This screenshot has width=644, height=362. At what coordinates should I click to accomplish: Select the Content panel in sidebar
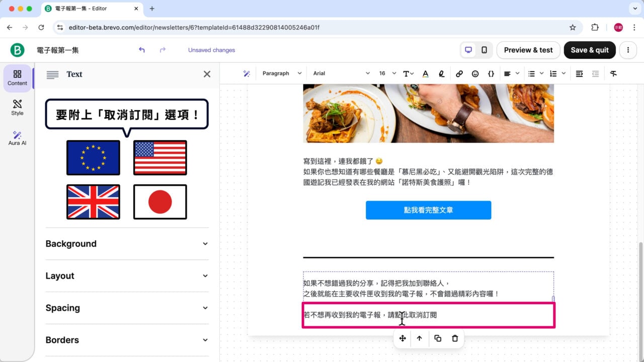(x=17, y=78)
